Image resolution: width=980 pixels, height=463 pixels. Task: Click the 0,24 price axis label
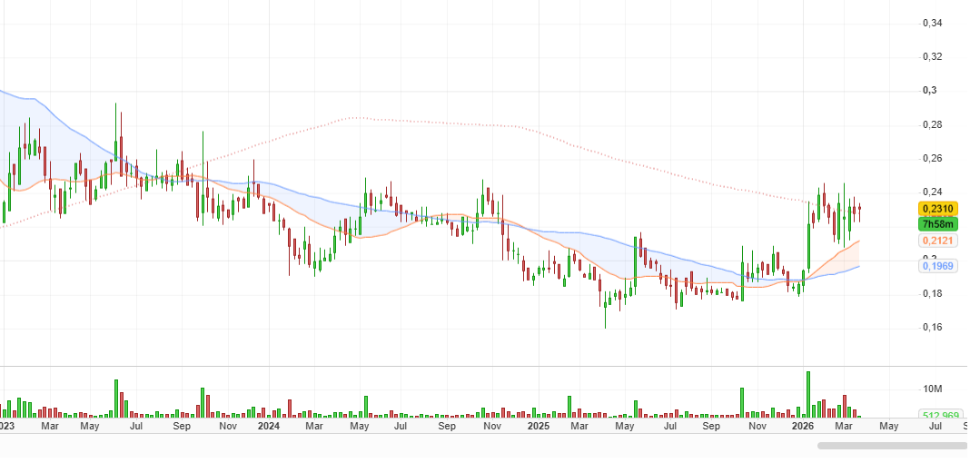(932, 192)
